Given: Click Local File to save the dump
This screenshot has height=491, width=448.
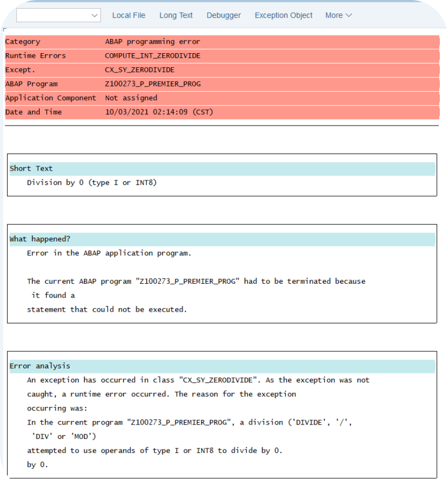Looking at the screenshot, I should [x=128, y=15].
